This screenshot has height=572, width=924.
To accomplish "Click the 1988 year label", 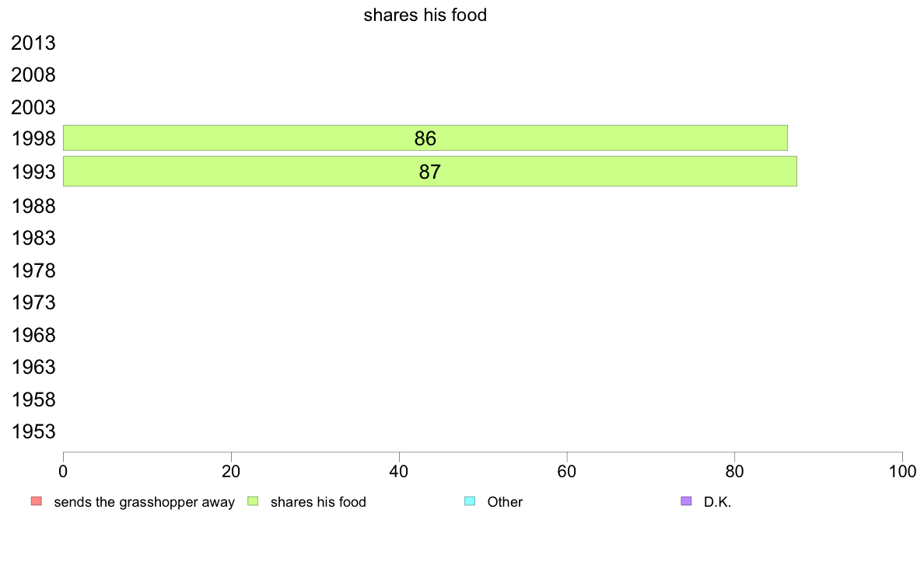I will (x=33, y=206).
